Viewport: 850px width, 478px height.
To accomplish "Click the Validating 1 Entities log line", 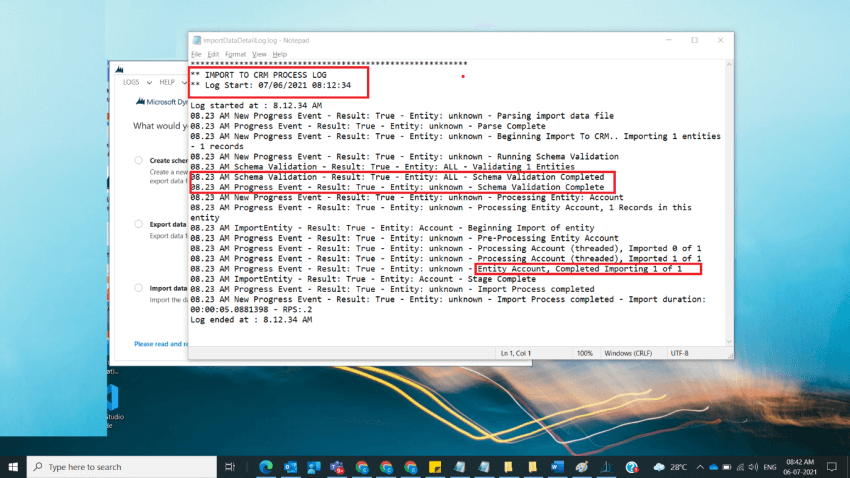I will tap(382, 166).
